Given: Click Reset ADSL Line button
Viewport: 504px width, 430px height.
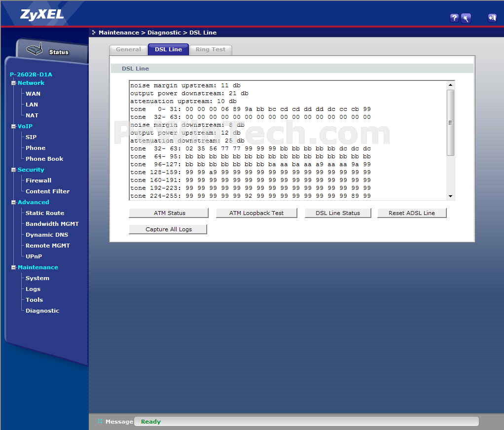Looking at the screenshot, I should tap(412, 213).
